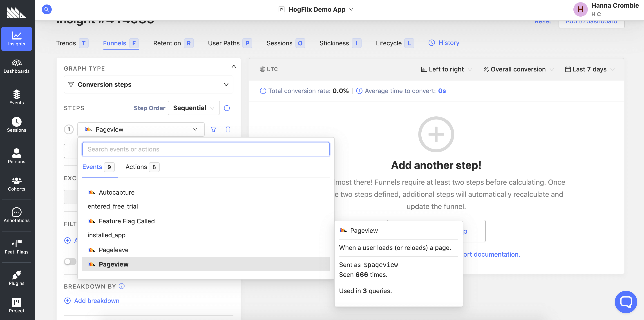Expand the Sequential step order dropdown
Viewport: 644px width, 320px height.
[194, 108]
